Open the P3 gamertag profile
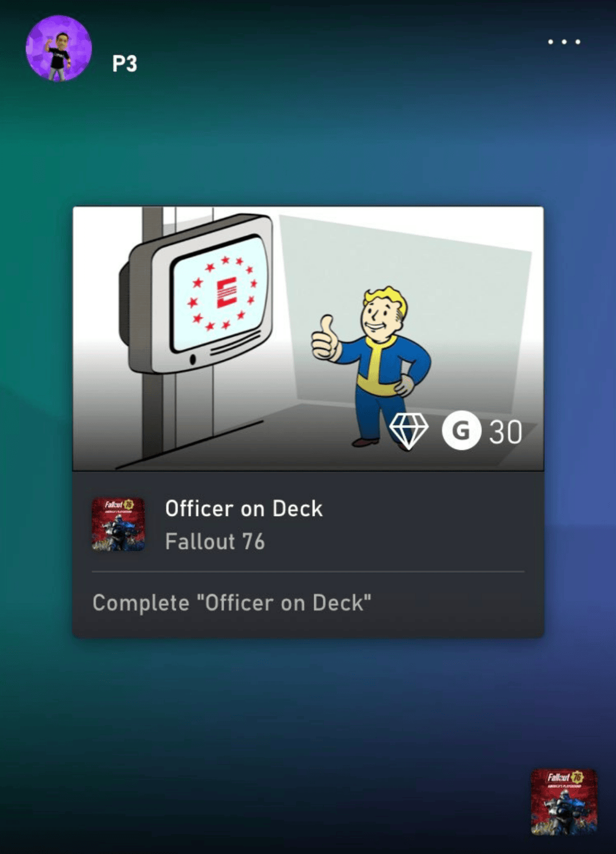616x854 pixels. click(124, 64)
